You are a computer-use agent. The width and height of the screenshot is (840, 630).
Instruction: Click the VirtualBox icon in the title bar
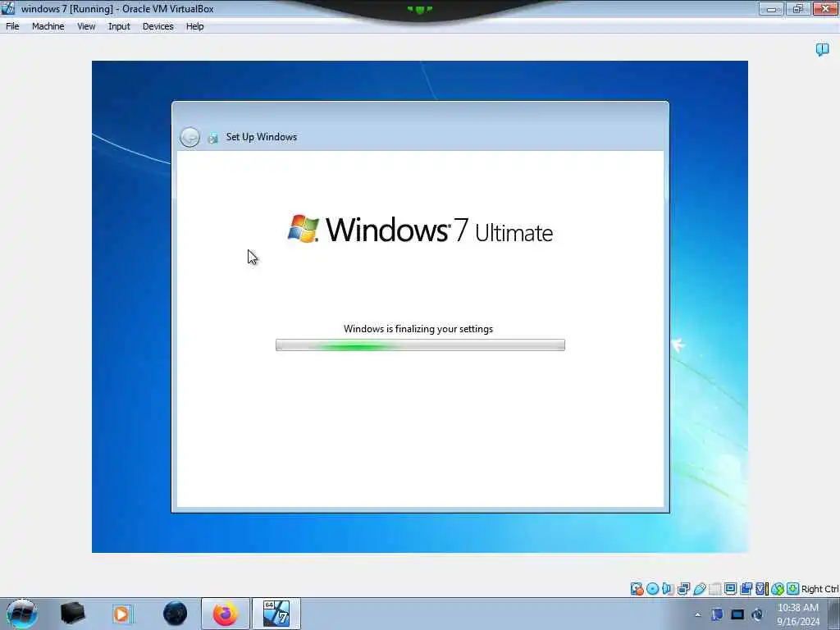tap(8, 8)
